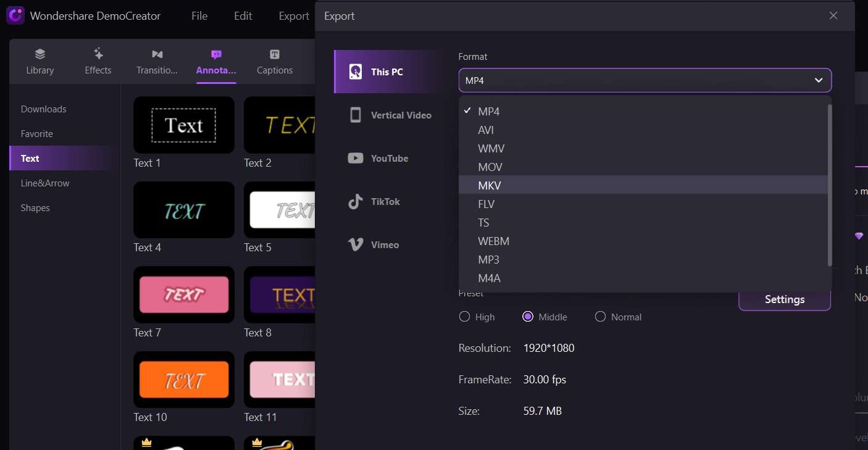Open the export Settings button
This screenshot has width=868, height=450.
[x=785, y=299]
